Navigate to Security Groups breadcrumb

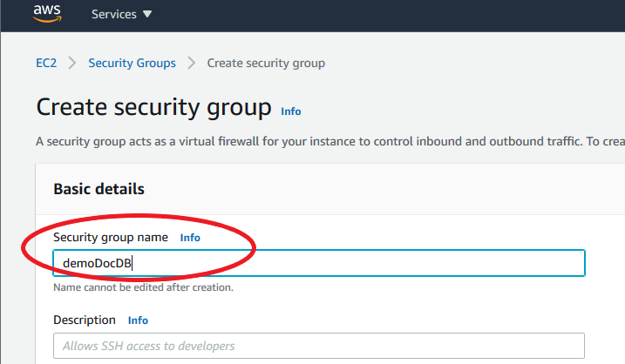(132, 63)
